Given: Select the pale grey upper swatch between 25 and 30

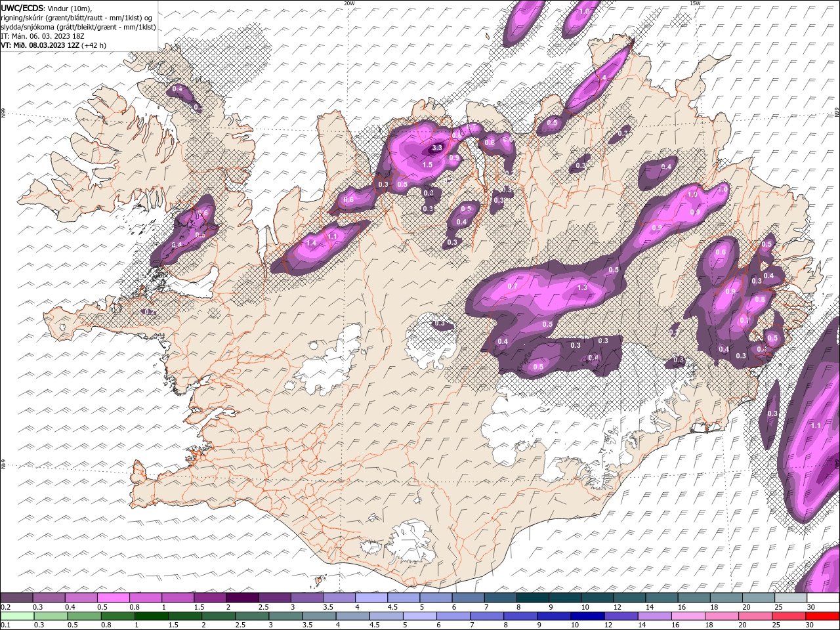Looking at the screenshot, I should click(790, 598).
